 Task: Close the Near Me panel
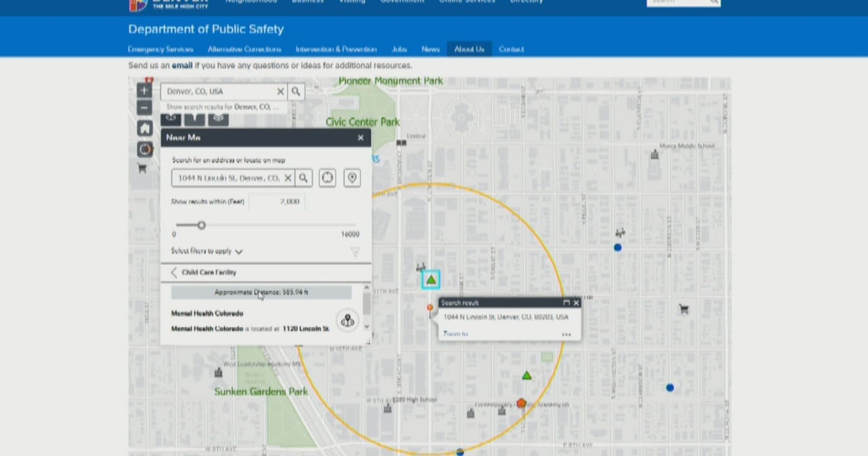361,138
